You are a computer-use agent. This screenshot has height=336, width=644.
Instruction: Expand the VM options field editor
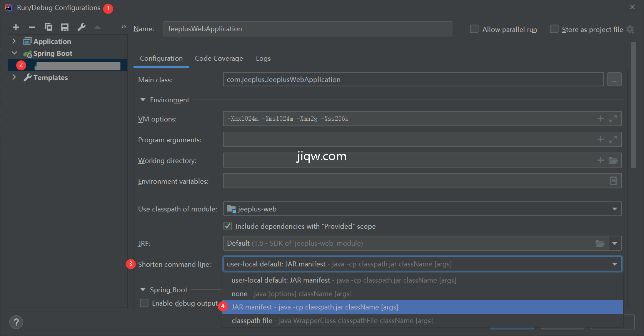tap(613, 119)
